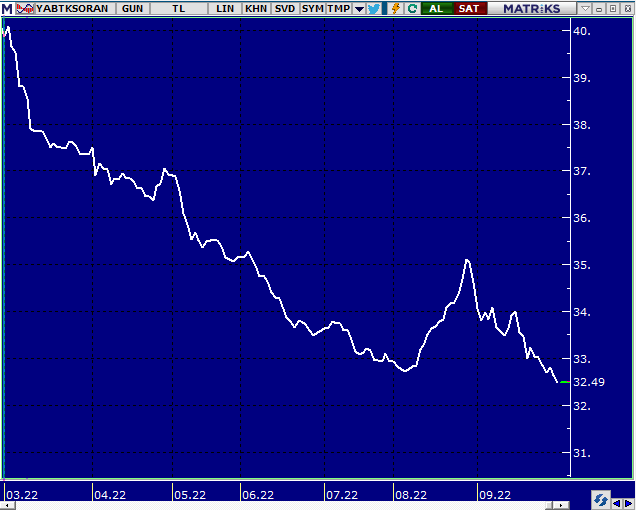
Task: Click the TMP template button
Action: pos(339,9)
